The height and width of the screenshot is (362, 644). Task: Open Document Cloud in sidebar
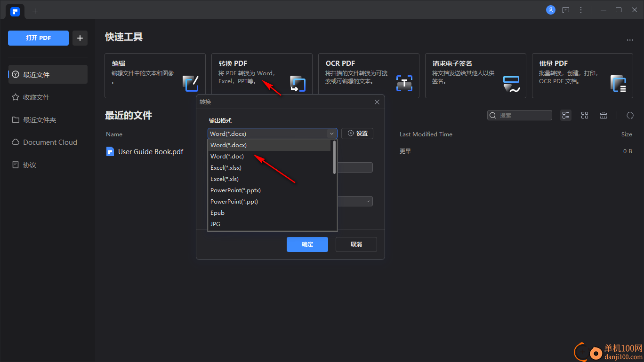[48, 142]
